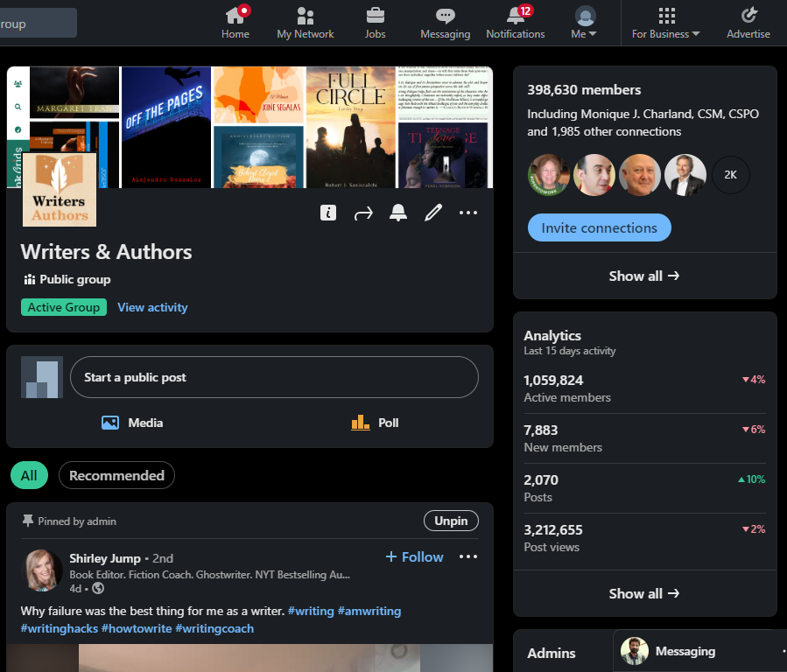
Task: Expand the Messaging overlay bar
Action: (699, 651)
